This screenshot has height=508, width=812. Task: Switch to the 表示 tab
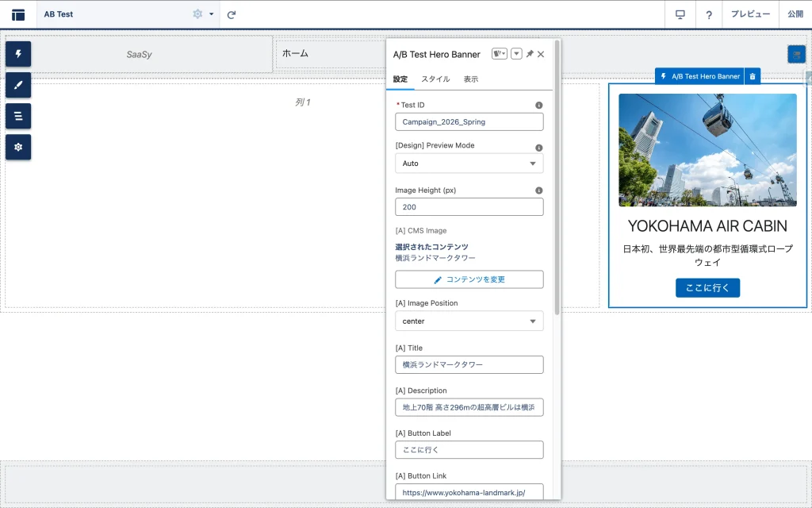point(471,79)
